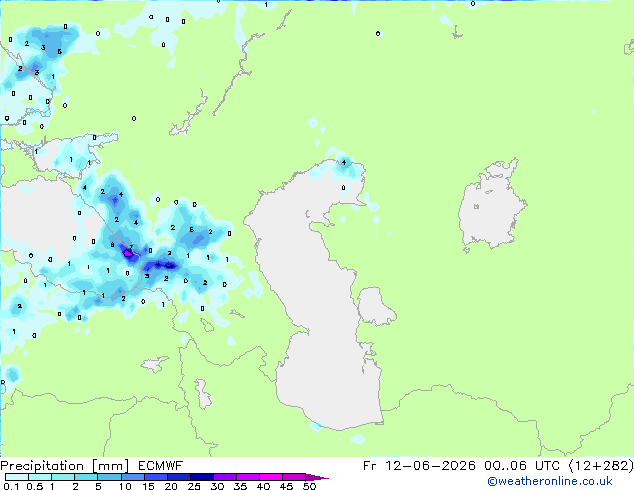The height and width of the screenshot is (490, 634).
Task: Click the '30' legend scale label
Action: [x=217, y=486]
